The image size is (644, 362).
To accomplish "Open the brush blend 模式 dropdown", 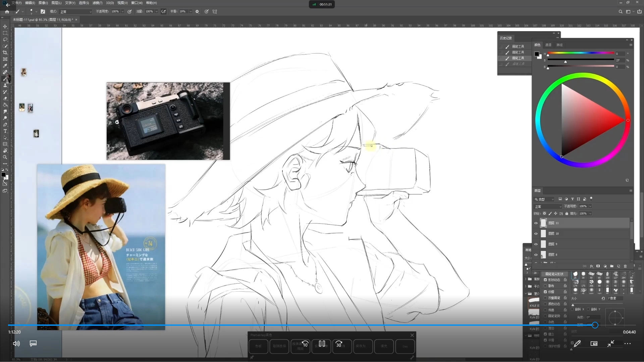I will 76,12.
